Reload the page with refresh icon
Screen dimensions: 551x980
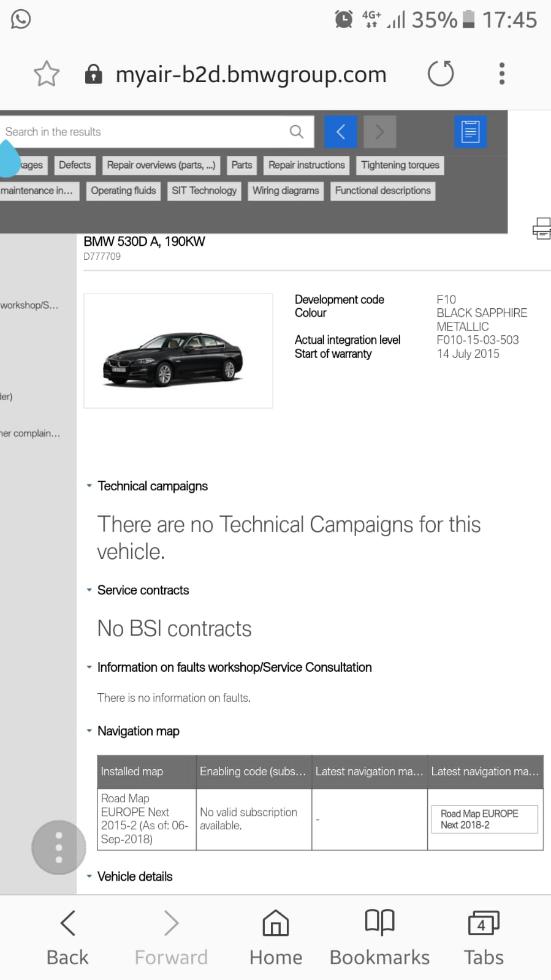[x=441, y=74]
